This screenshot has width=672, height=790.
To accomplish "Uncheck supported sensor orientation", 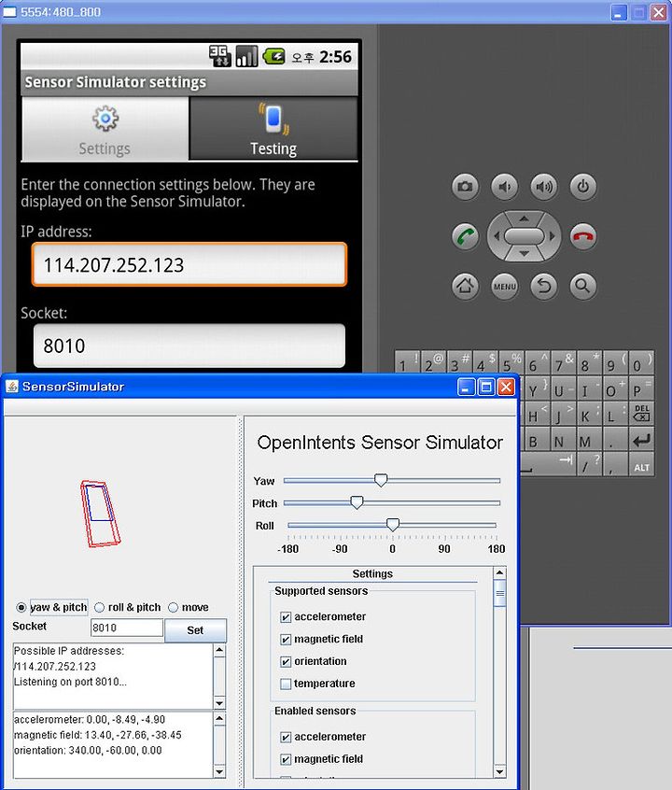I will point(286,661).
